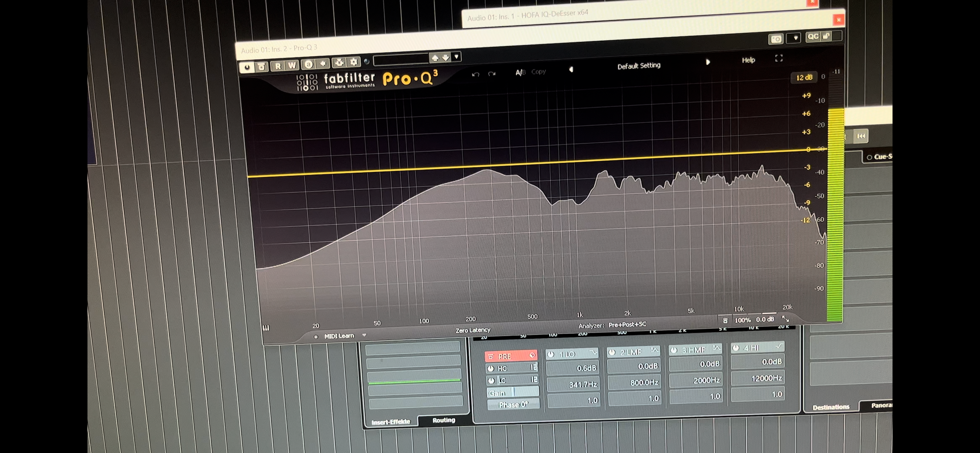Viewport: 980px width, 453px height.
Task: Enter full screen mode in Pro-Q 3
Action: click(779, 58)
